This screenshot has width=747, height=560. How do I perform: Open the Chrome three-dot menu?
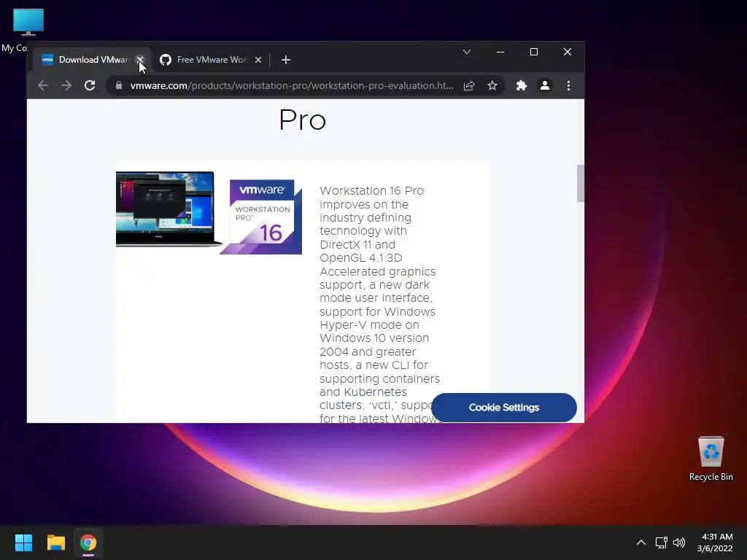click(x=568, y=86)
